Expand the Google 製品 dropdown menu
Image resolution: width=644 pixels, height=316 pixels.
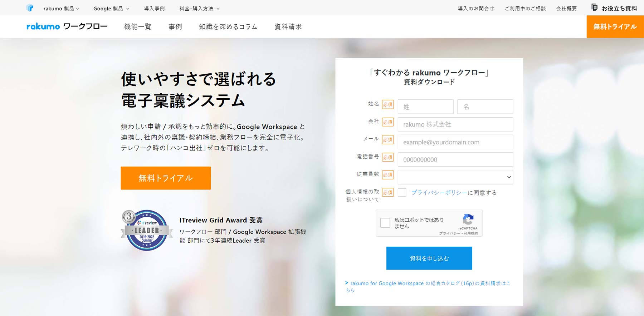[x=111, y=9]
